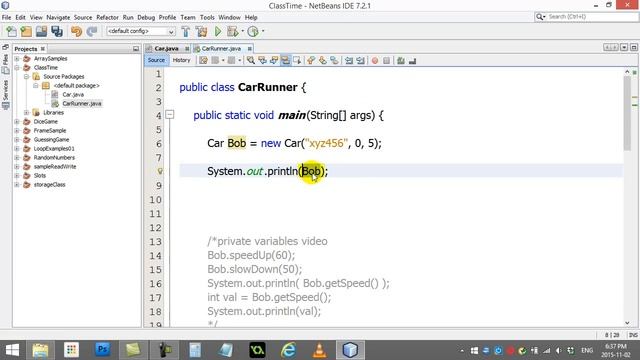The height and width of the screenshot is (360, 640).
Task: Click the Next Bookmark icon
Action: (322, 61)
